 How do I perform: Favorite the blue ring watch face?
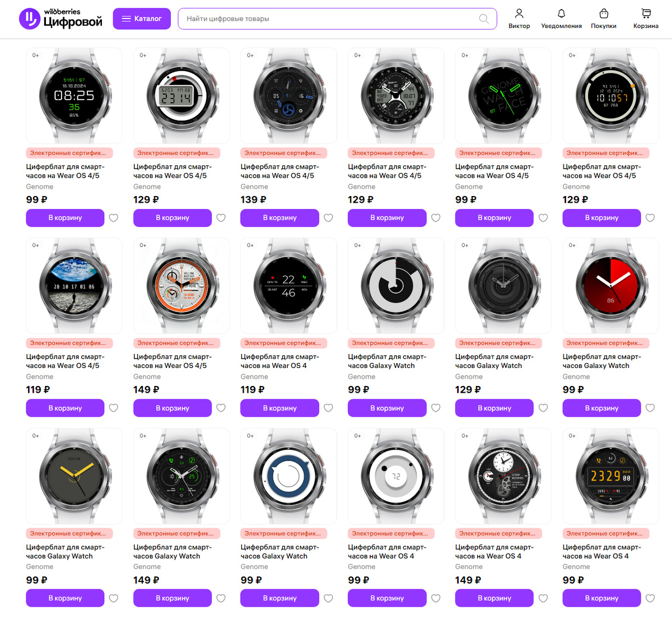coord(329,598)
